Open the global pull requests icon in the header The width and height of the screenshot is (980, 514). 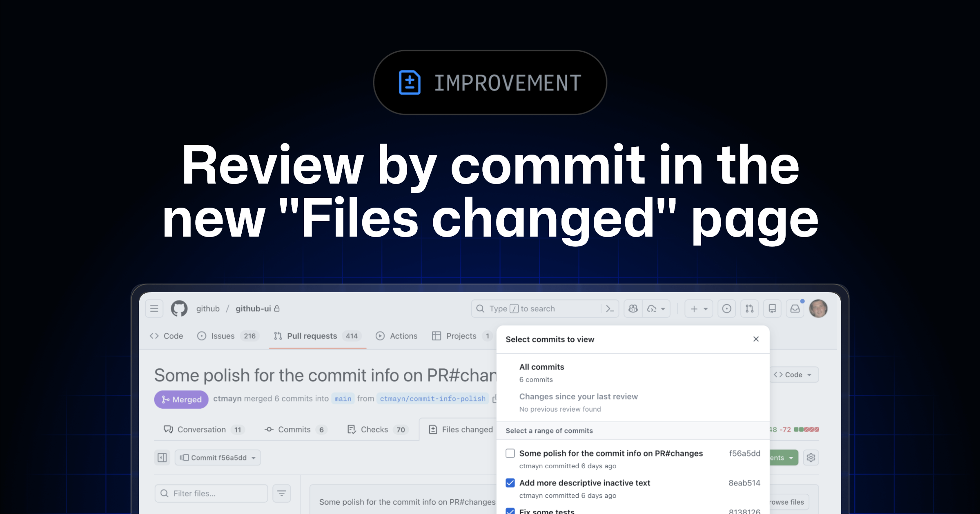pyautogui.click(x=749, y=308)
